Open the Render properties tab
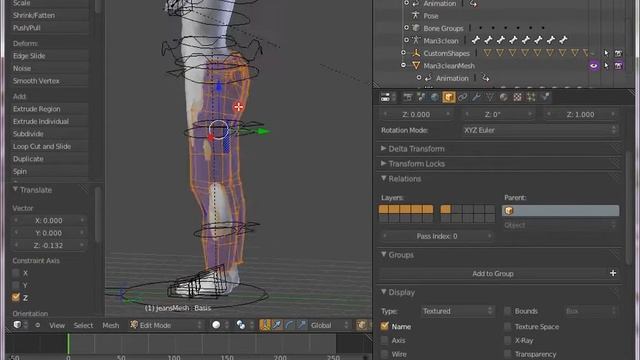The image size is (640, 360). point(407,97)
